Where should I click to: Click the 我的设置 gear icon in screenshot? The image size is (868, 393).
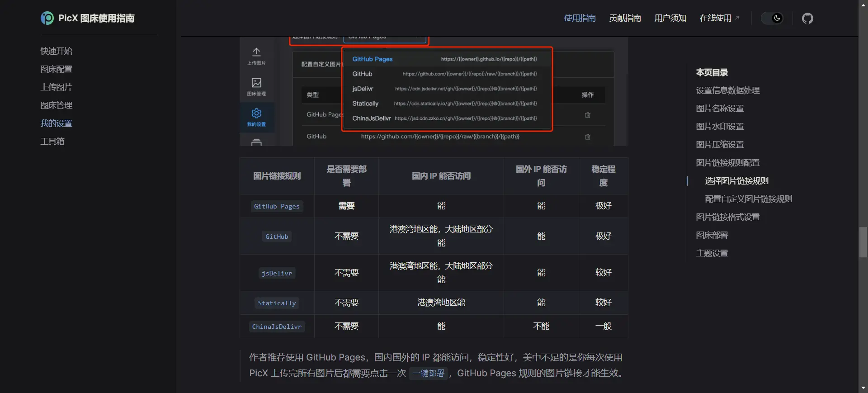tap(256, 113)
